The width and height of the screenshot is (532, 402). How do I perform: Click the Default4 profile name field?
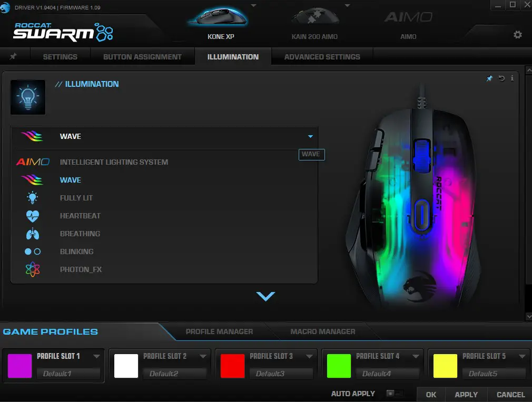point(388,374)
